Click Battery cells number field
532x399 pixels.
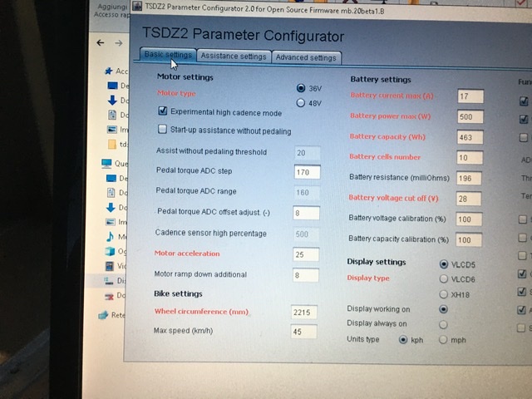click(470, 158)
